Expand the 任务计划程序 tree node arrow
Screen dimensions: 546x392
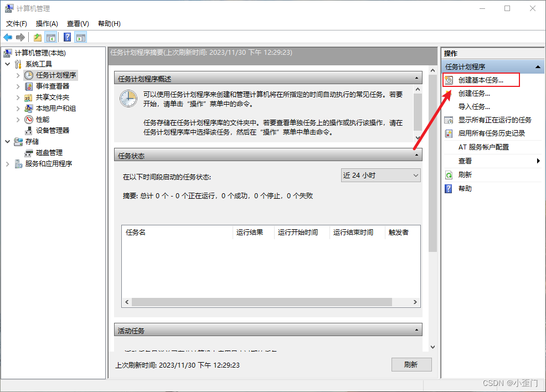[x=18, y=75]
